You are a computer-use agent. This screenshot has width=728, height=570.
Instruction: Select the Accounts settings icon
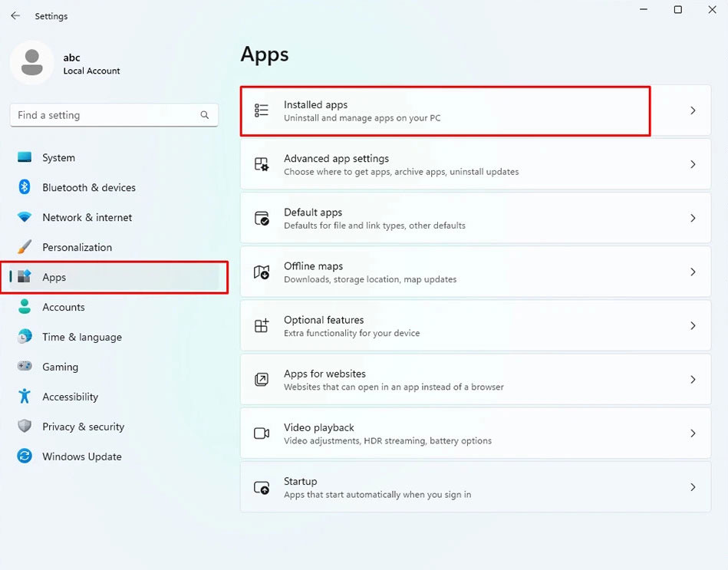tap(26, 307)
